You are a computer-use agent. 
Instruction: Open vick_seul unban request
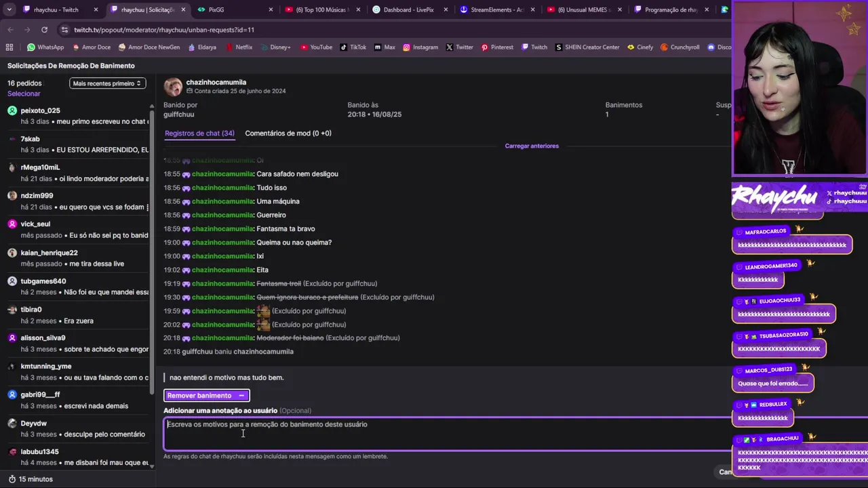click(78, 230)
